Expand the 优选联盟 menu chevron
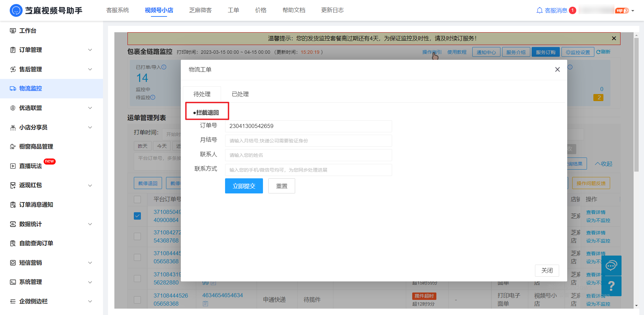The width and height of the screenshot is (644, 315). (x=90, y=108)
